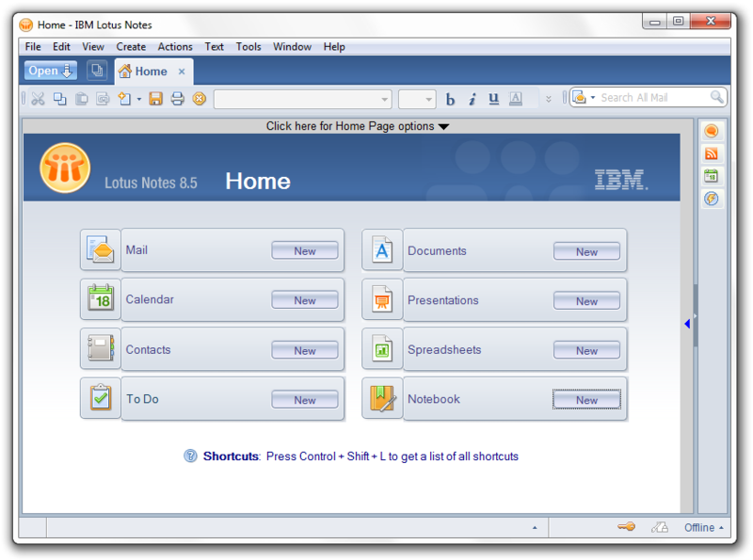This screenshot has height=560, width=753.
Task: Open the Edit menu
Action: pos(61,46)
